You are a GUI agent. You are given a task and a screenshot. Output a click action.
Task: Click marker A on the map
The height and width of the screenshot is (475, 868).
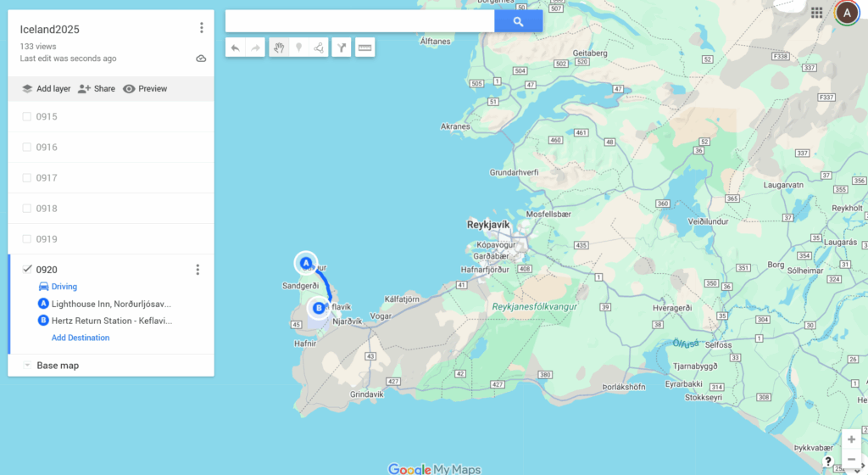pos(305,264)
